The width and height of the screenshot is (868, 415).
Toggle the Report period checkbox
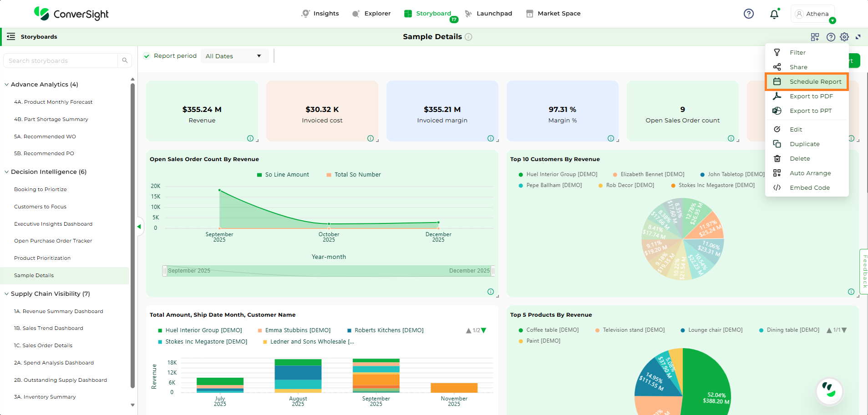point(147,56)
